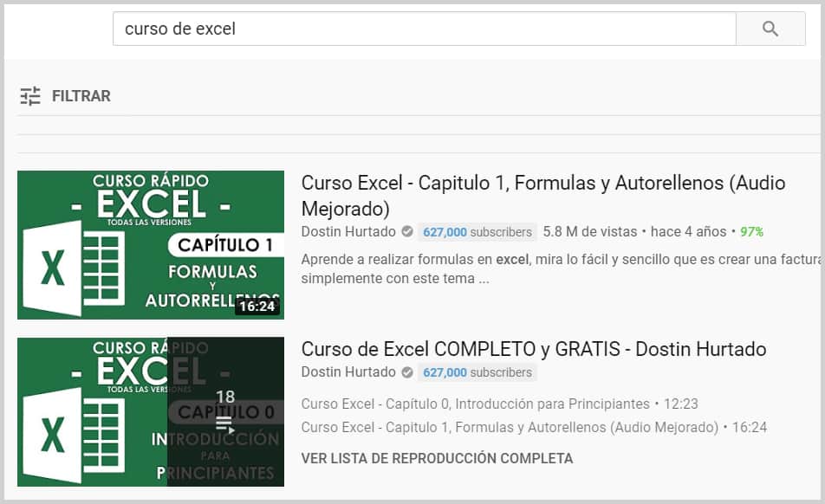Click '5.8 M de vistas' text
This screenshot has height=504, width=825.
tap(590, 232)
